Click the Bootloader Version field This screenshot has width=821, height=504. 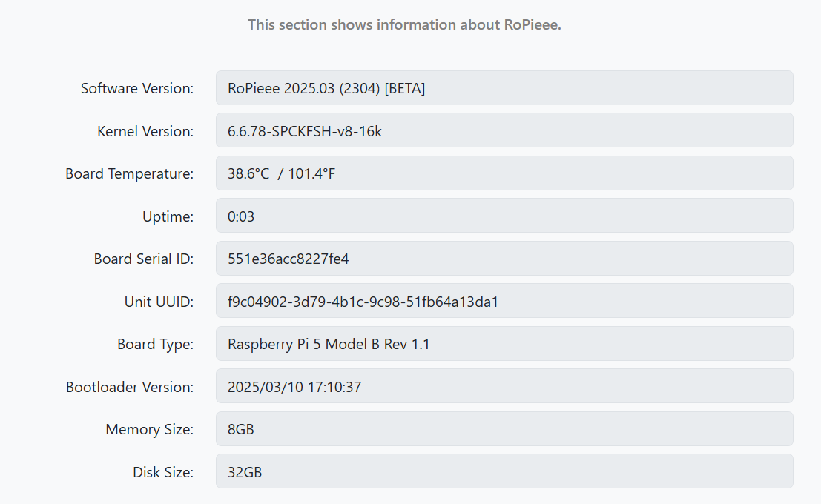tap(504, 386)
